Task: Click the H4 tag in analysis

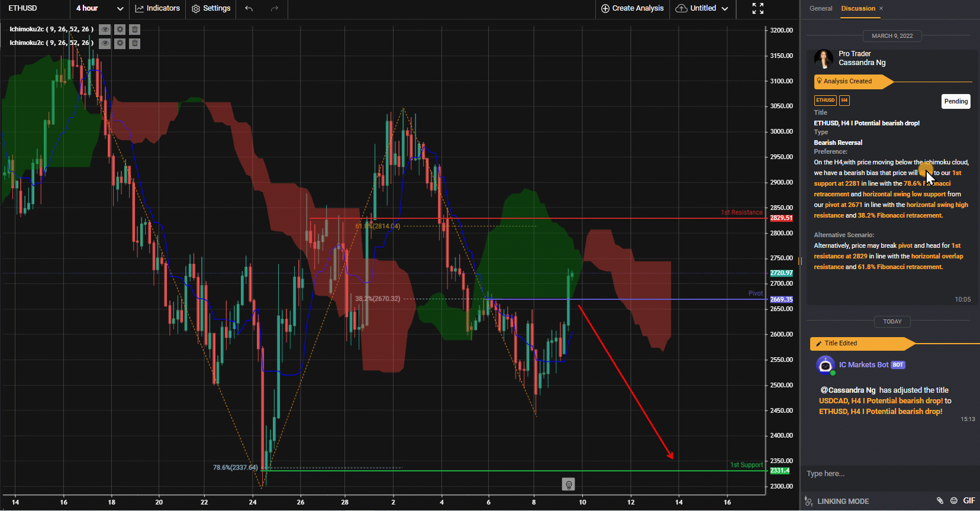Action: coord(844,100)
